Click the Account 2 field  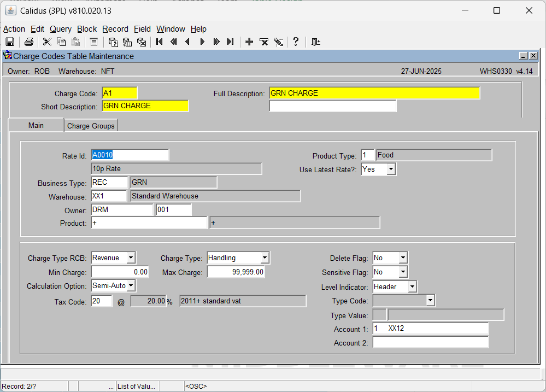[430, 342]
